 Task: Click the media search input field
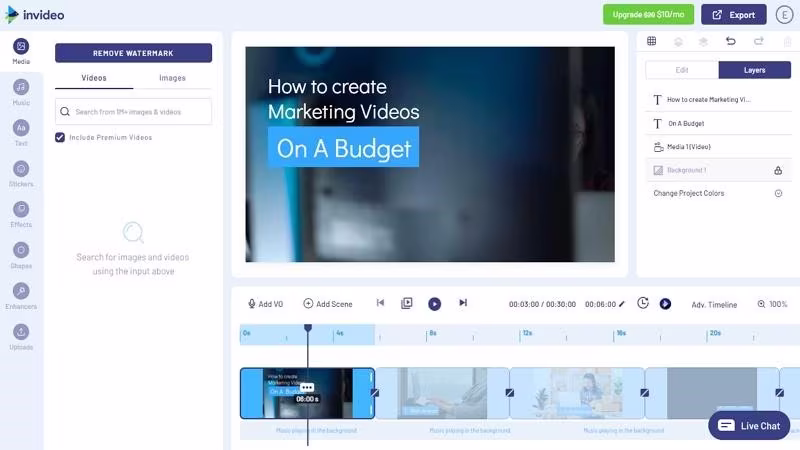[133, 112]
